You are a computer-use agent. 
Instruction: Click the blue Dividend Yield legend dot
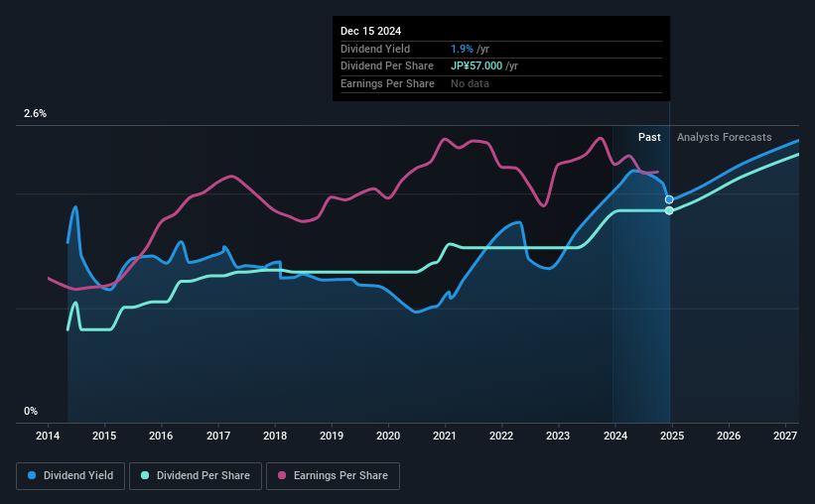point(32,475)
